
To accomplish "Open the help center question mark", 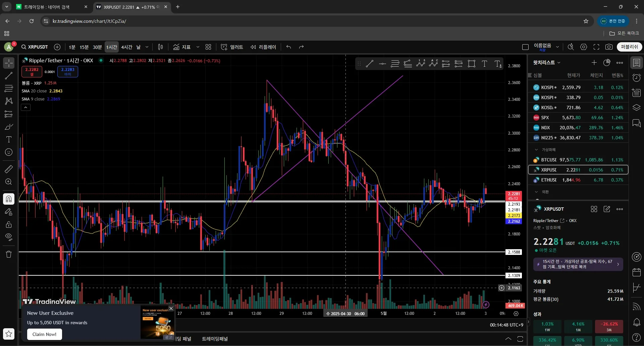I will 636,337.
